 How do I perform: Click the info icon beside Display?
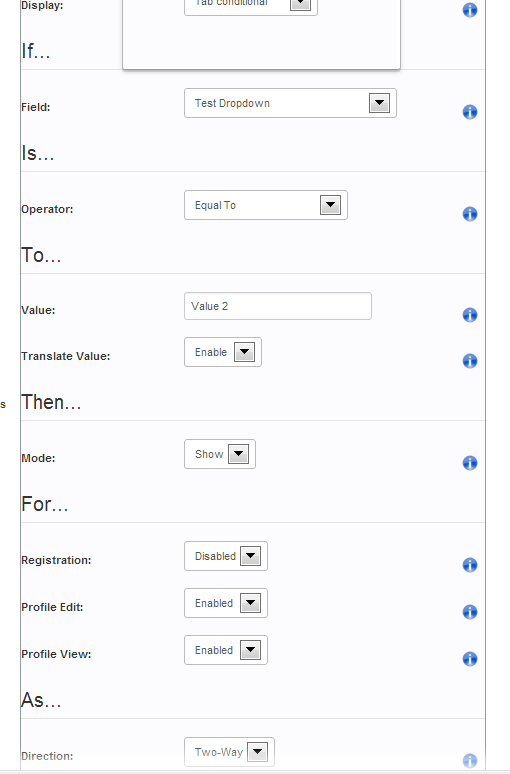coord(470,10)
